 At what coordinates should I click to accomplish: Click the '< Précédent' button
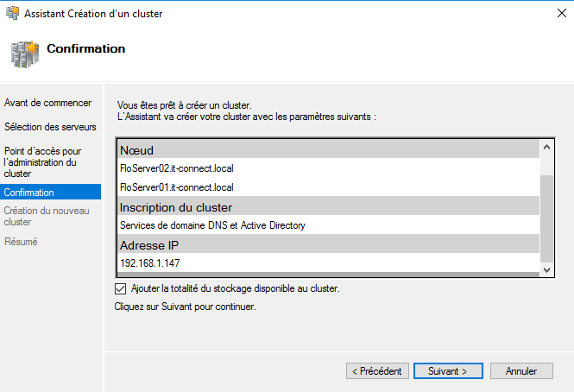tap(377, 371)
